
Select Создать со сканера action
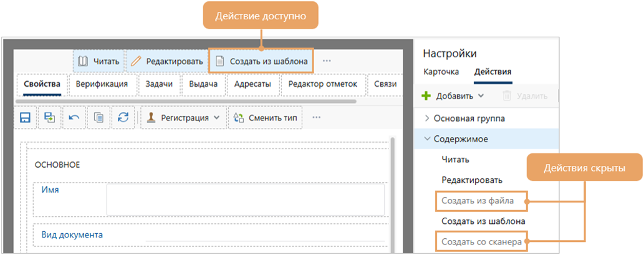click(481, 241)
